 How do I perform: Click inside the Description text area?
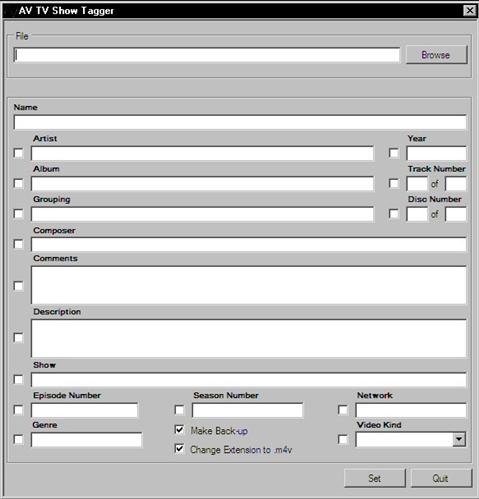[249, 338]
